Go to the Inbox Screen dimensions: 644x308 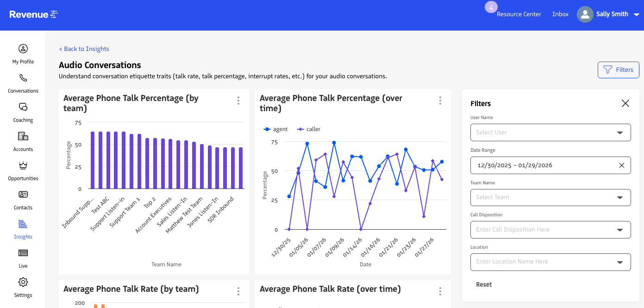pyautogui.click(x=560, y=14)
